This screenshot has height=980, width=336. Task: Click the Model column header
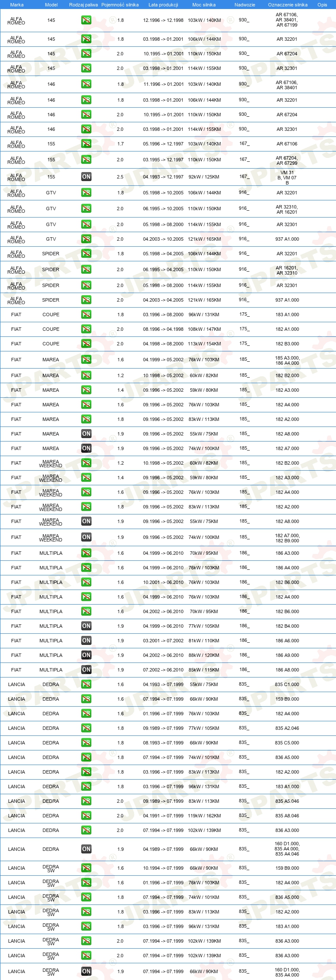pos(52,5)
